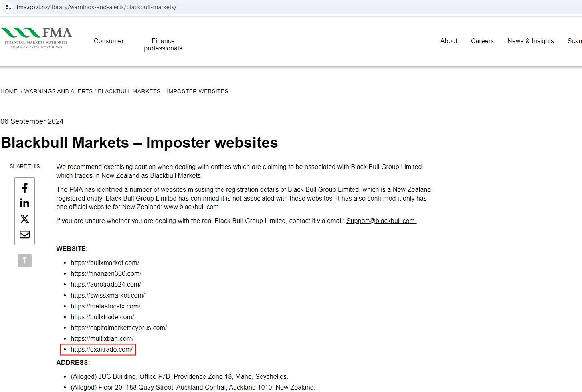582x392 pixels.
Task: Click the aurotrade24.com website entry
Action: point(106,284)
